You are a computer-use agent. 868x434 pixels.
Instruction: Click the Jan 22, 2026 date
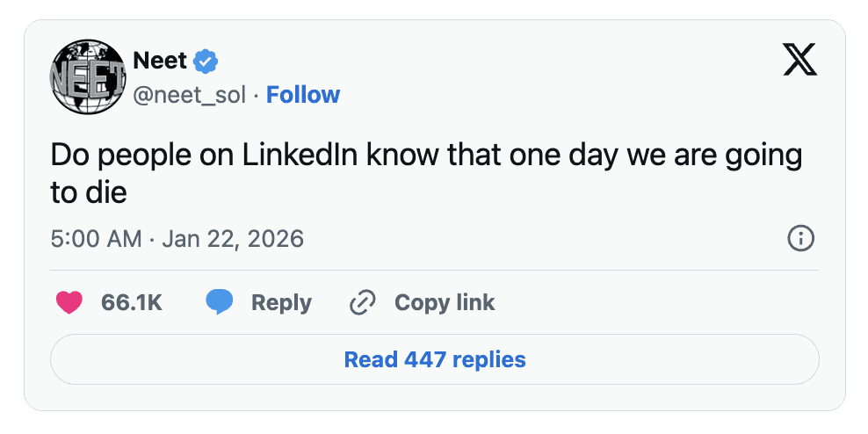(233, 239)
